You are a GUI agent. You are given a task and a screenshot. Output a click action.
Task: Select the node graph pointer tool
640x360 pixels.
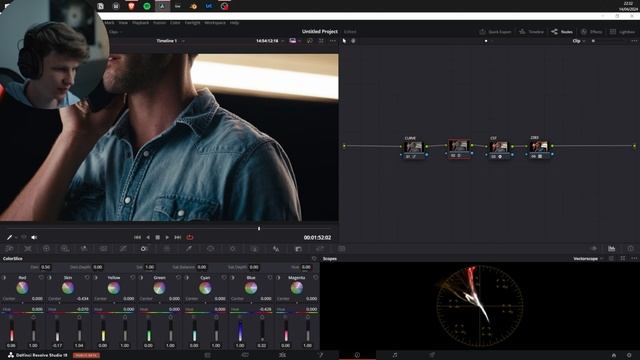(344, 41)
